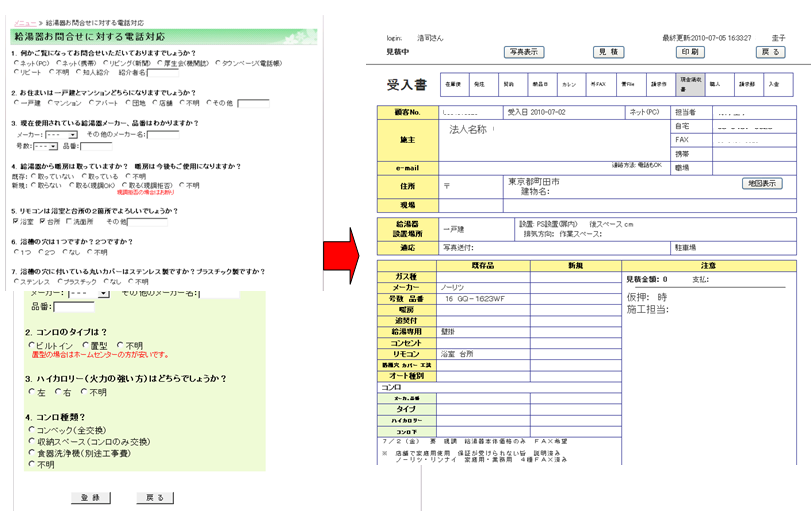
Task: Select 取らない new heating radio
Action: coord(34,185)
